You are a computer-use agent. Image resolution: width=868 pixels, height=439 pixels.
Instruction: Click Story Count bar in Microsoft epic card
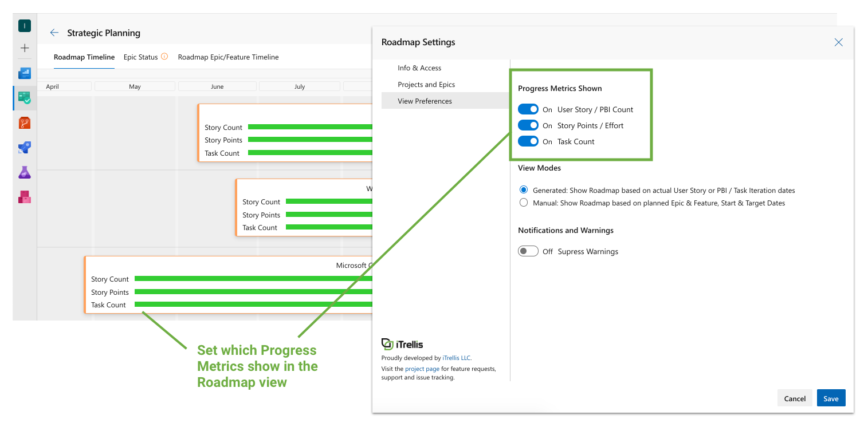tap(253, 279)
